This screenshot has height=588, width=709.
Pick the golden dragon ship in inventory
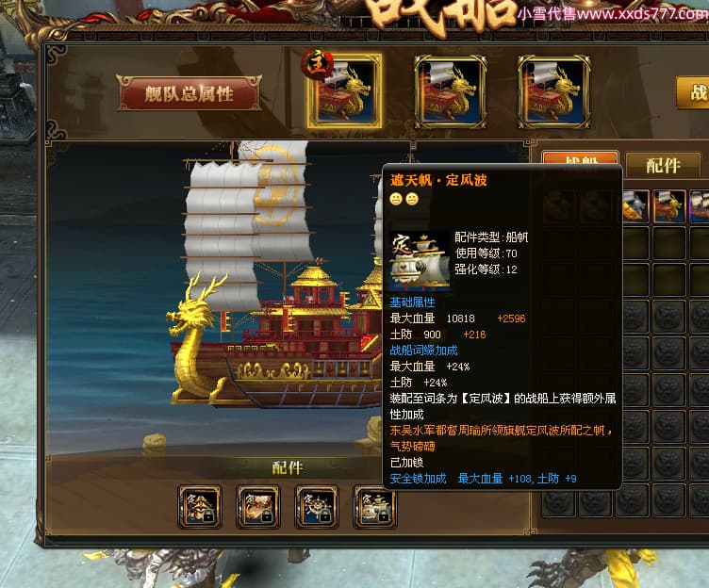[668, 206]
